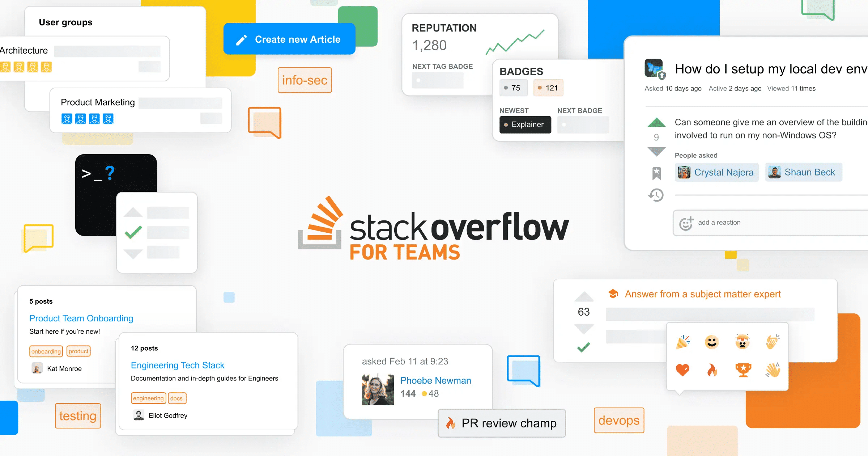
Task: Click the orange speech bubble icon
Action: pyautogui.click(x=265, y=123)
